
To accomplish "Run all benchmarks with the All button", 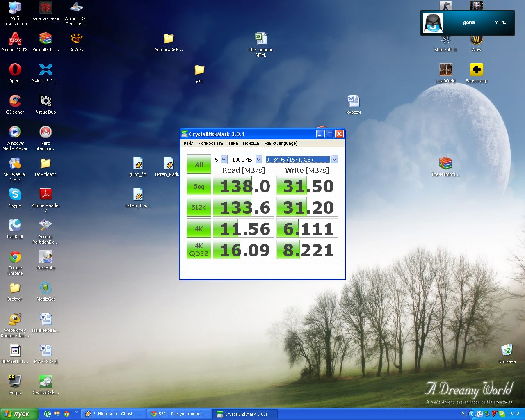I will coord(199,164).
